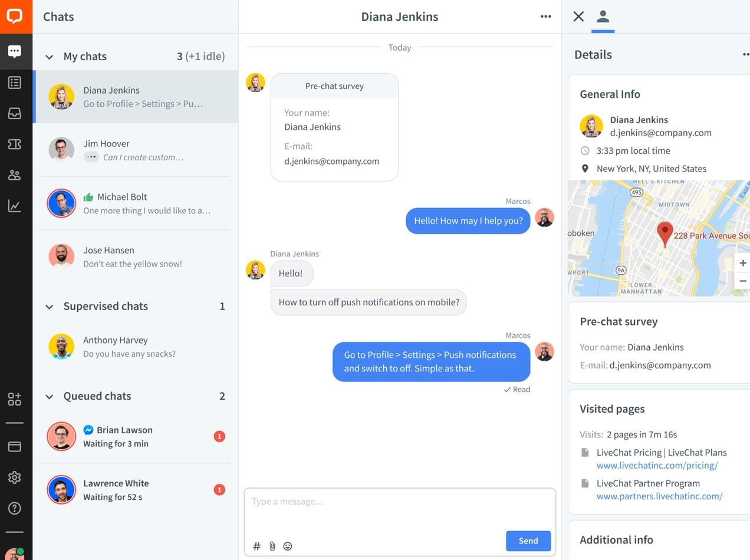This screenshot has width=750, height=560.
Task: Open the chat options three-dot menu
Action: click(x=545, y=17)
